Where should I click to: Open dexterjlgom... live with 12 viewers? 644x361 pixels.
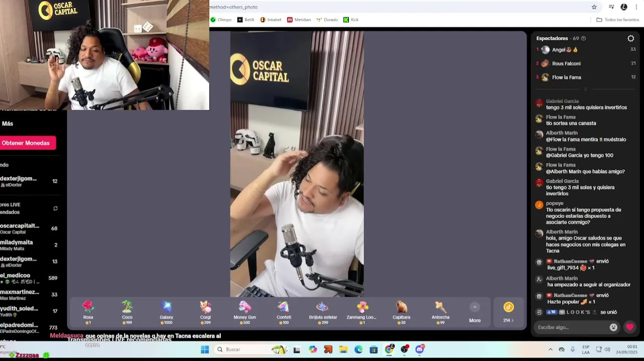pos(29,182)
